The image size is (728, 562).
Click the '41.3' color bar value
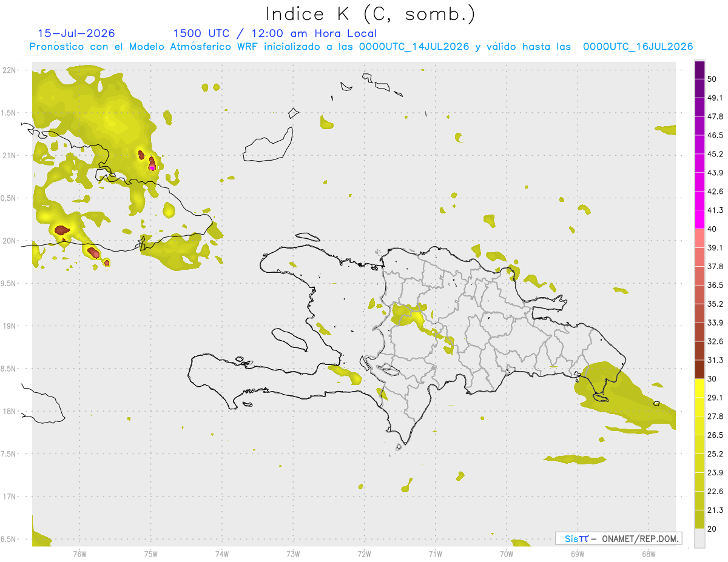[x=715, y=210]
